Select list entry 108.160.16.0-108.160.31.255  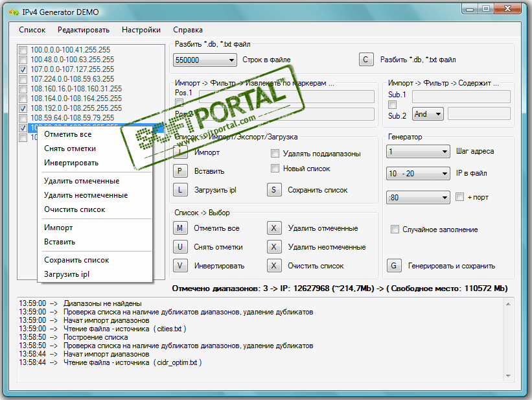pos(76,89)
